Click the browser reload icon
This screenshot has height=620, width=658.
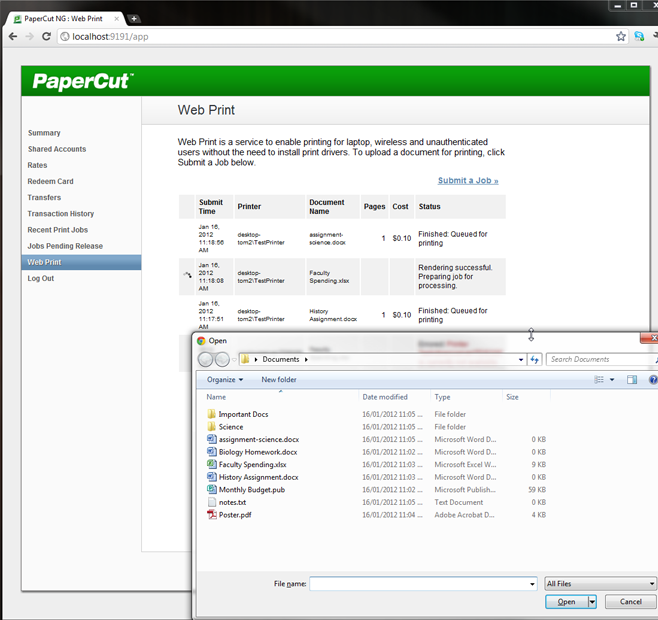tap(46, 36)
